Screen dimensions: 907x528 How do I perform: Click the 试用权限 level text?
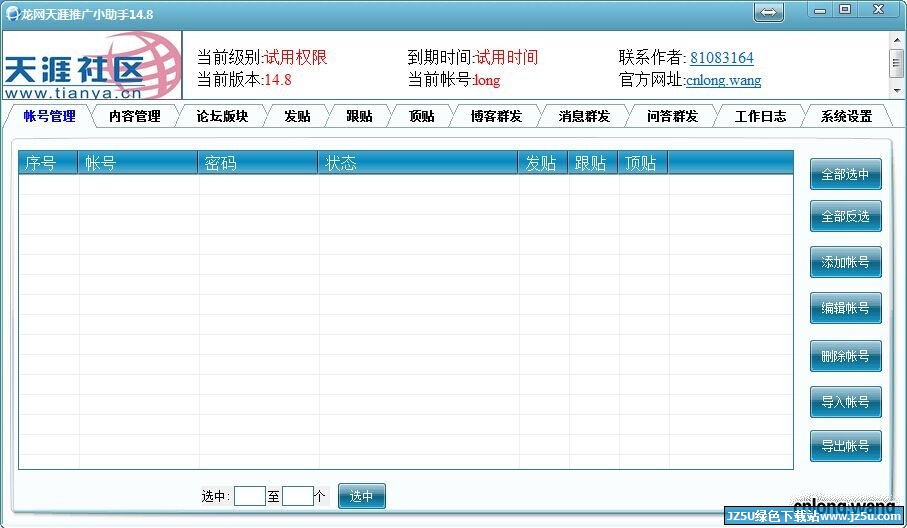click(296, 57)
